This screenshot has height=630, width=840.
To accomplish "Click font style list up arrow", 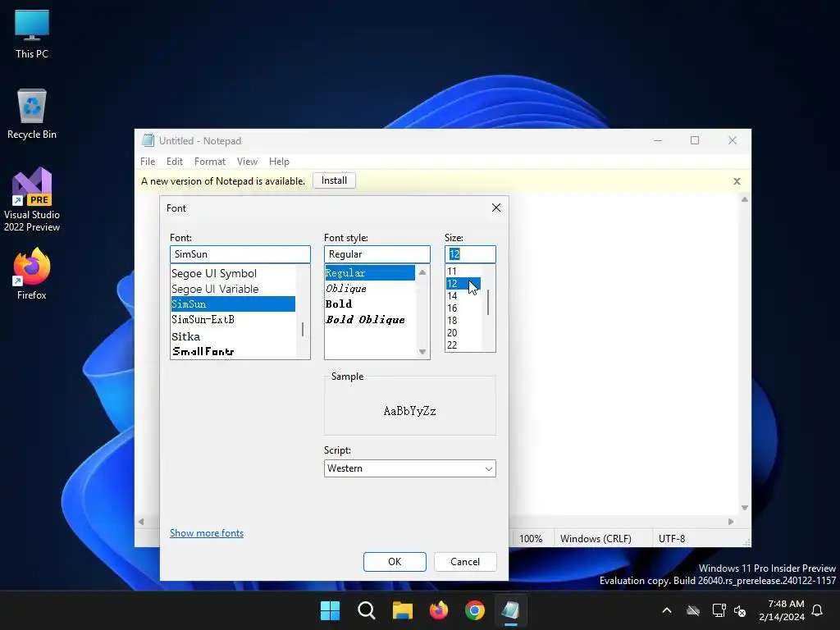I will pyautogui.click(x=422, y=272).
